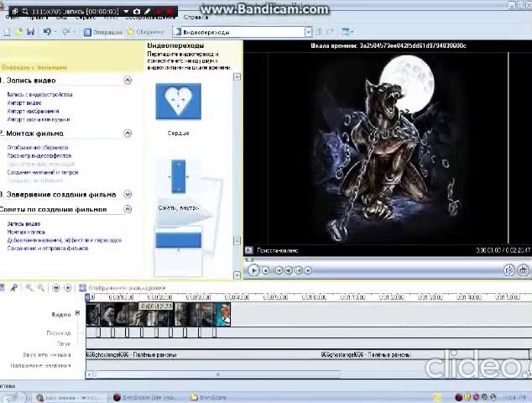Rewind the timeline to start

coord(56,288)
